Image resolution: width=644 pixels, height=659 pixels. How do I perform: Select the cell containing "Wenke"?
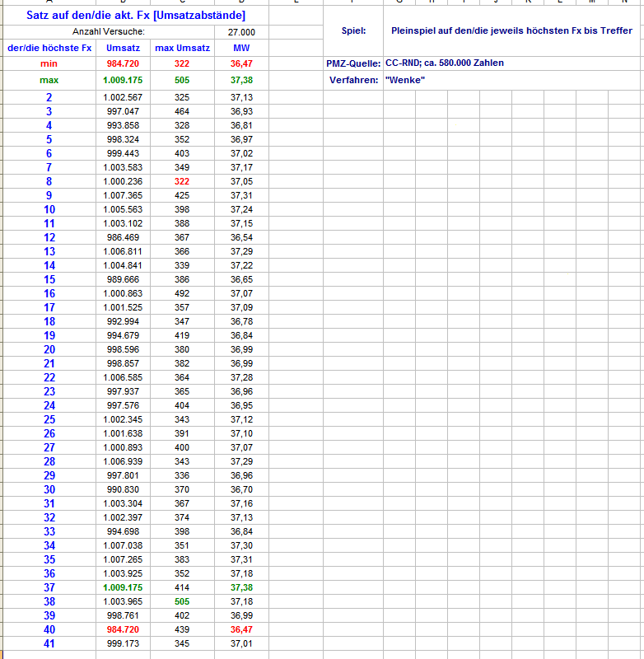pyautogui.click(x=511, y=80)
